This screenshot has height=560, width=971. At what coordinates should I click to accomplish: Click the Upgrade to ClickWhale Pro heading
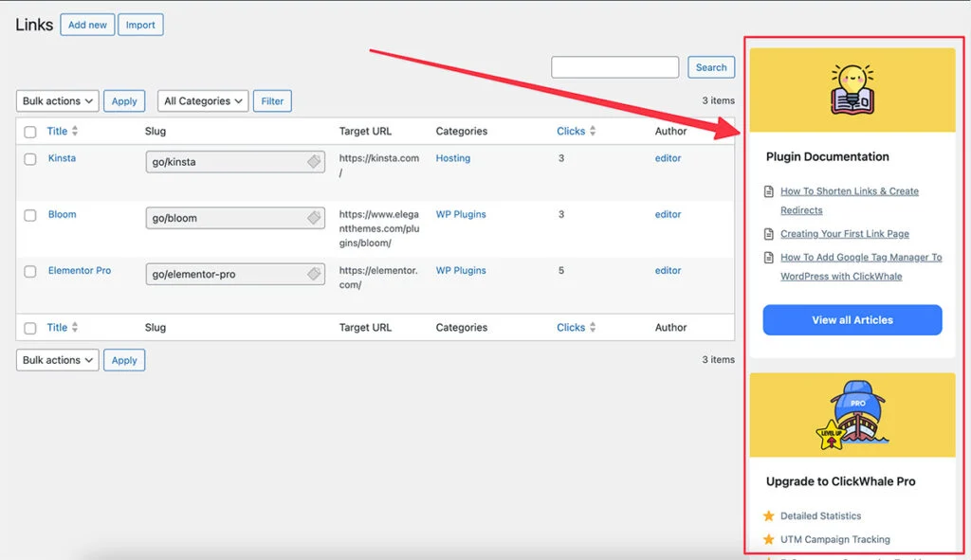tap(840, 481)
